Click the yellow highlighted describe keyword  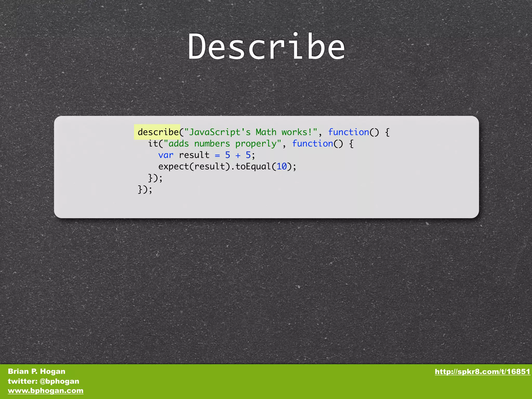158,132
